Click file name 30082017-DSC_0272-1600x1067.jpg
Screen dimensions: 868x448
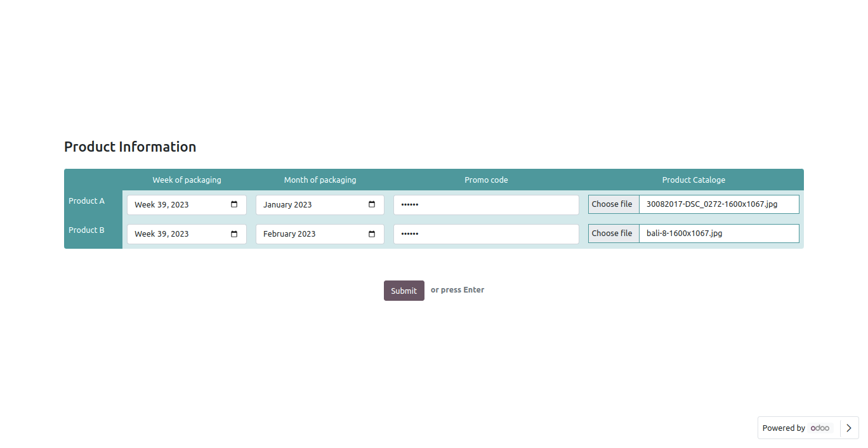point(712,204)
